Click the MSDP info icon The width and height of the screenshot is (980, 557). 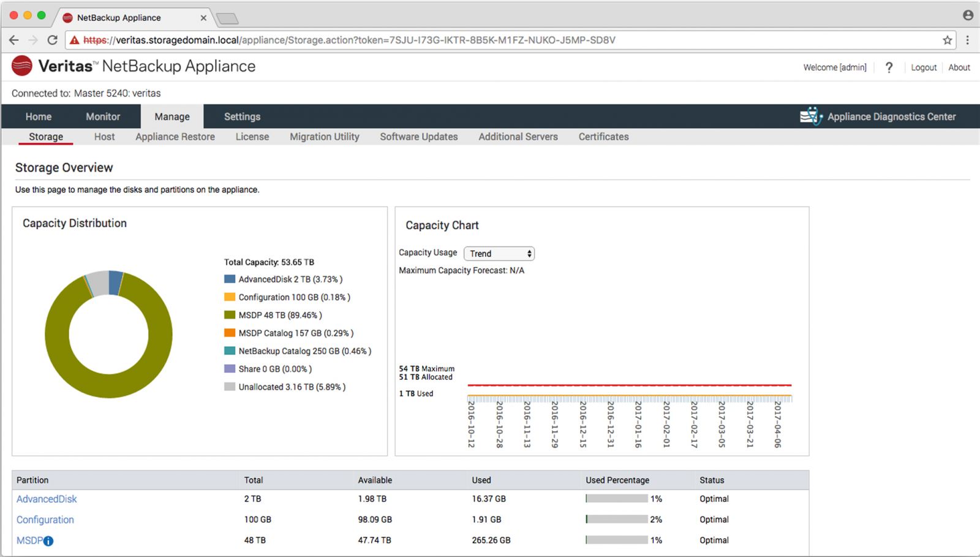48,541
